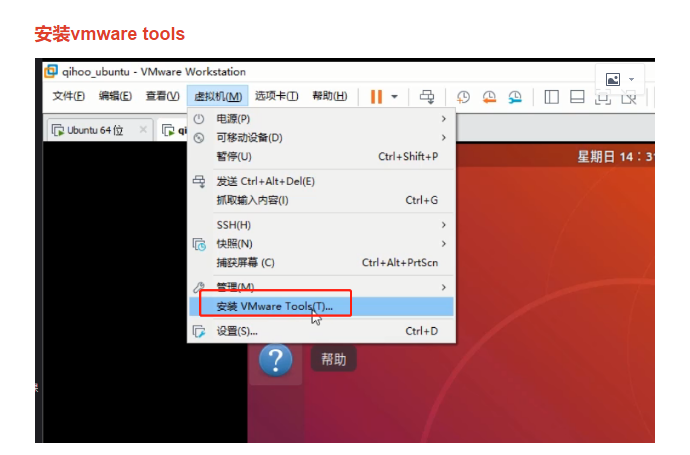The height and width of the screenshot is (455, 690).
Task: Click wrench icon beside 管理(M)
Action: point(199,287)
